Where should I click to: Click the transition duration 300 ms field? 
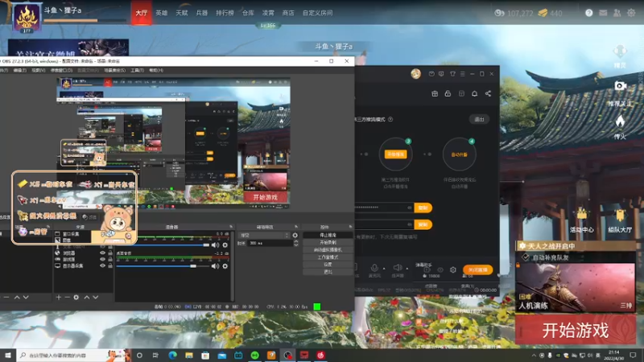(270, 244)
